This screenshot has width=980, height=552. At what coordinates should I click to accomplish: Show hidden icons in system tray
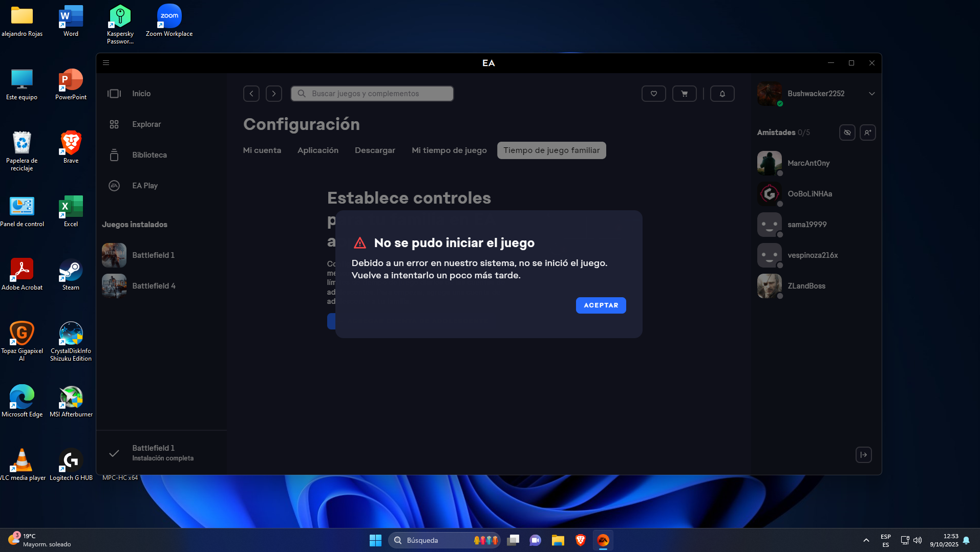pyautogui.click(x=866, y=540)
